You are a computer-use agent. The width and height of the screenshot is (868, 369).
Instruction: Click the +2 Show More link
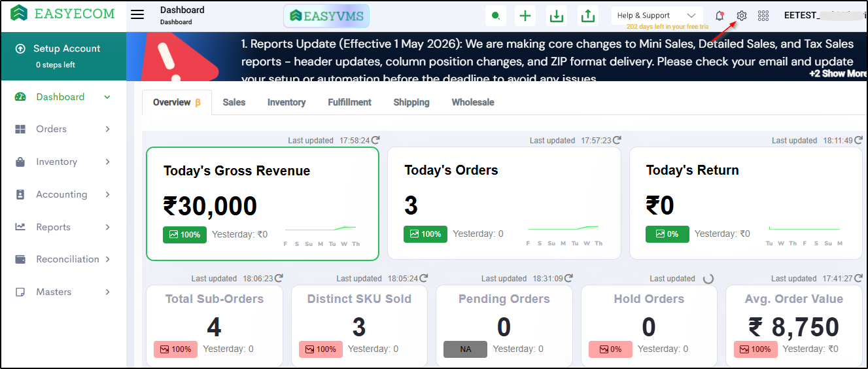(x=838, y=73)
